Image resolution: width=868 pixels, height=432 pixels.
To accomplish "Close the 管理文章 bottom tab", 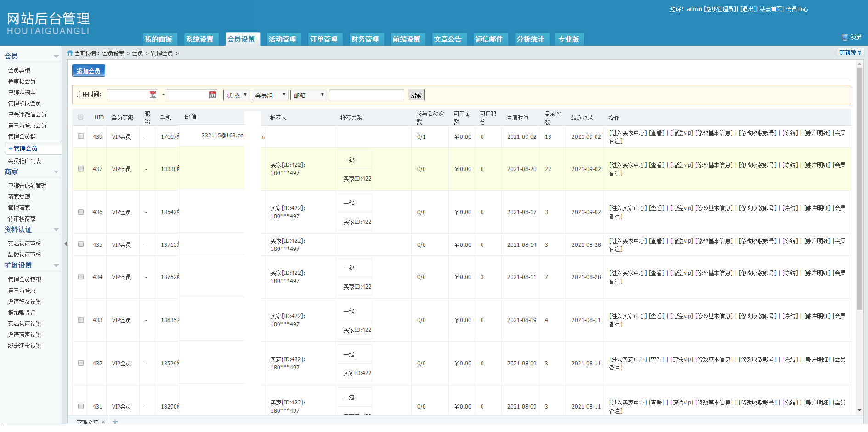I will [x=103, y=422].
